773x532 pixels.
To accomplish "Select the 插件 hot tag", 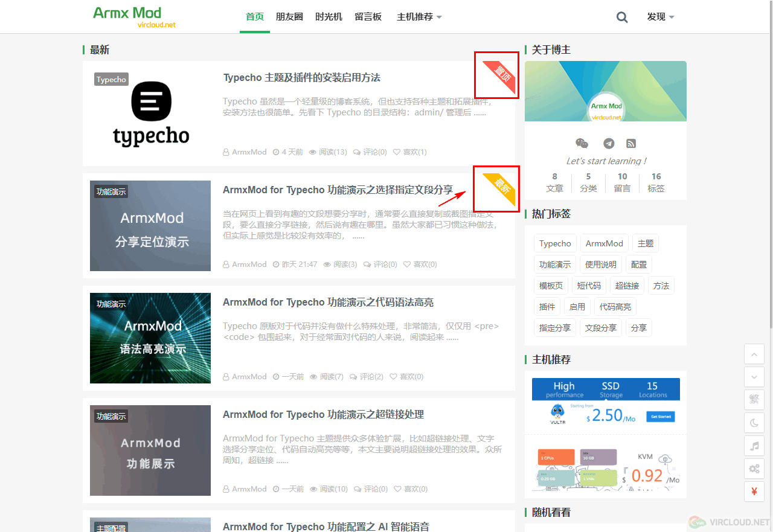I will coord(547,307).
